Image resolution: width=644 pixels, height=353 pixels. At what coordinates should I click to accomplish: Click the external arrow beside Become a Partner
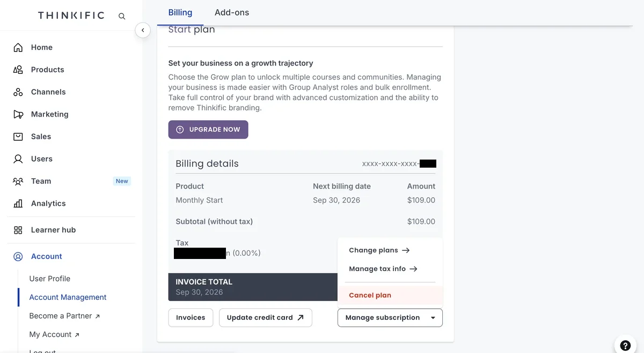click(x=97, y=316)
